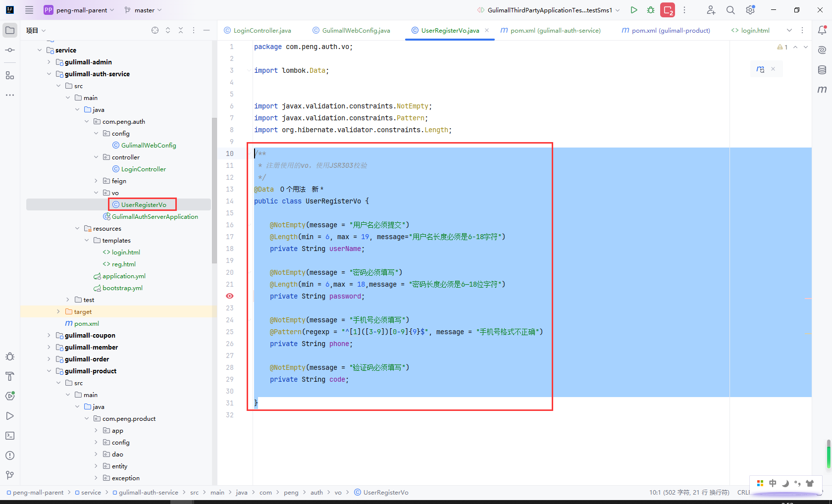Switch to GulimallWebConfig.java tab

tap(351, 30)
